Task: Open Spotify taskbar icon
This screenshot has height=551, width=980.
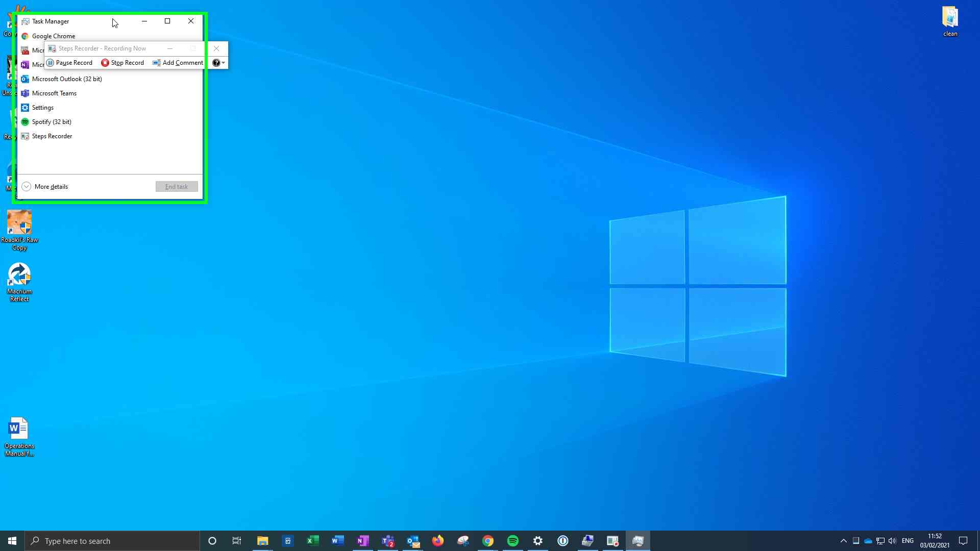Action: (x=513, y=541)
